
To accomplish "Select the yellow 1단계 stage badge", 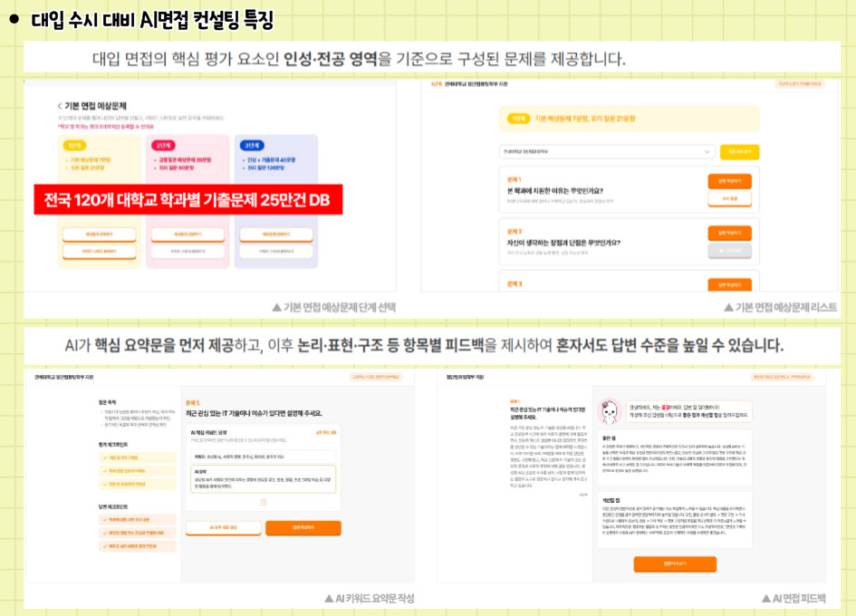I will coord(72,145).
